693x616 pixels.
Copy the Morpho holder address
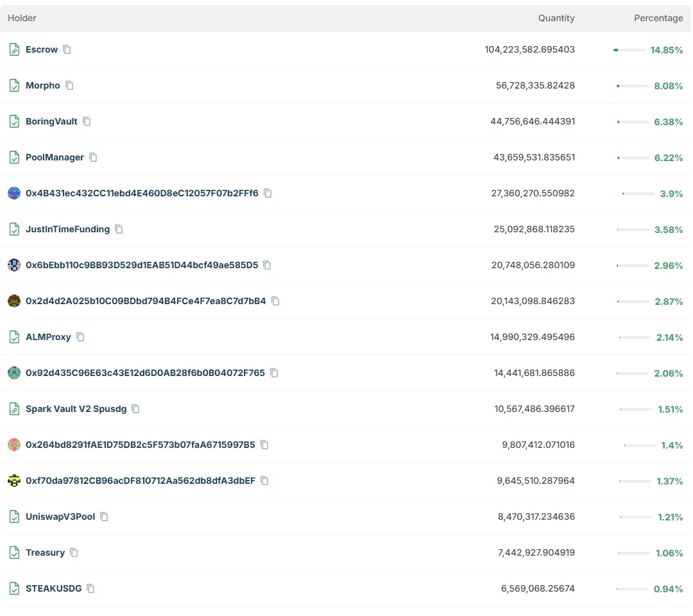coord(69,85)
